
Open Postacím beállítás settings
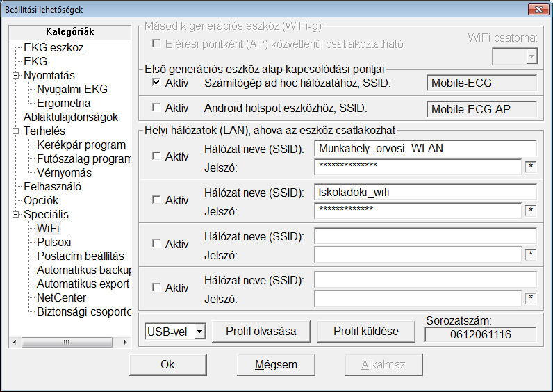click(81, 256)
